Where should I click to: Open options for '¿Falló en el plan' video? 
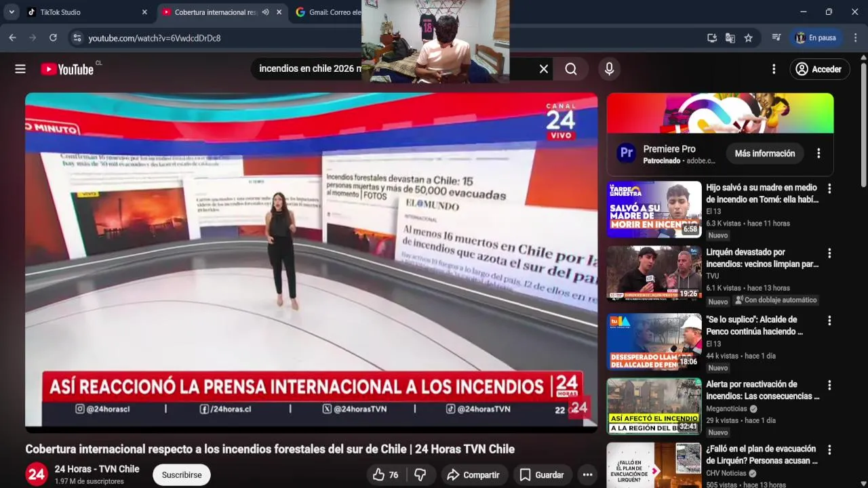coord(829,450)
